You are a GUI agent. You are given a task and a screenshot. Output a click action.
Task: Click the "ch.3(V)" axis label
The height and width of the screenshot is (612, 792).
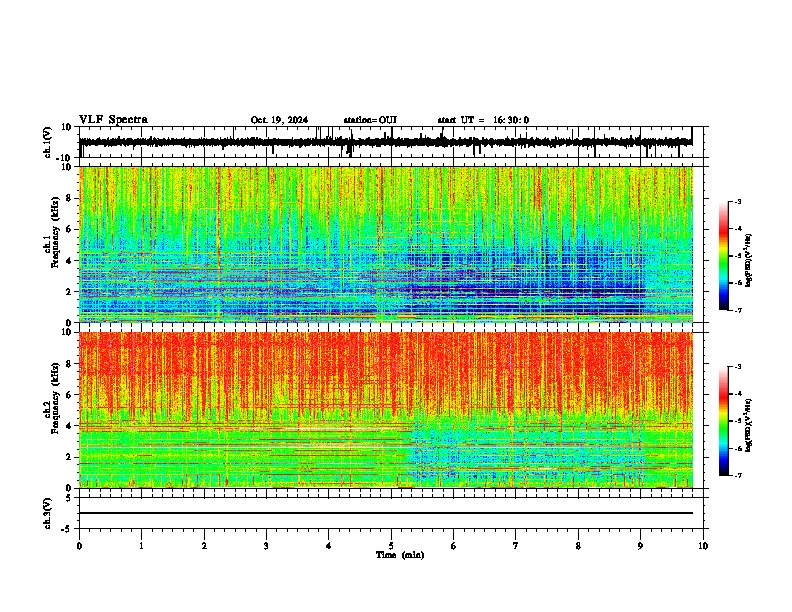tap(48, 514)
